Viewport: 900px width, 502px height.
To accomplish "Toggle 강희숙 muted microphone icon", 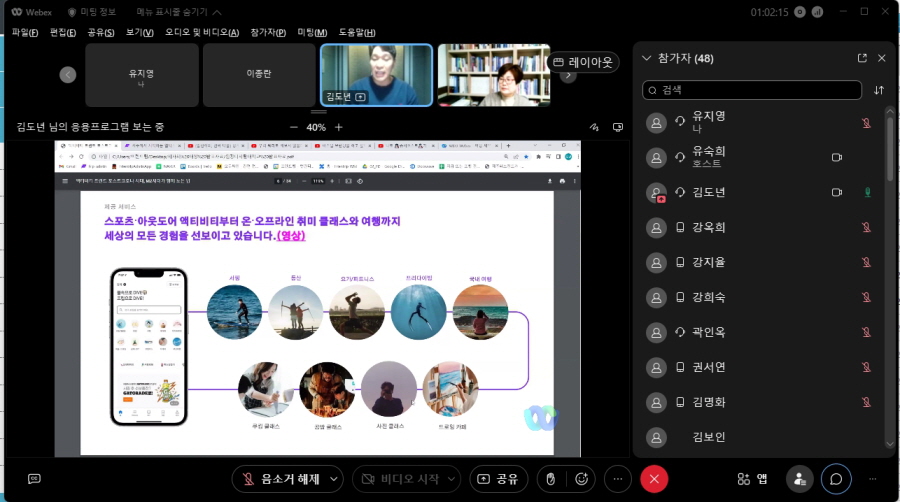I will (x=866, y=297).
